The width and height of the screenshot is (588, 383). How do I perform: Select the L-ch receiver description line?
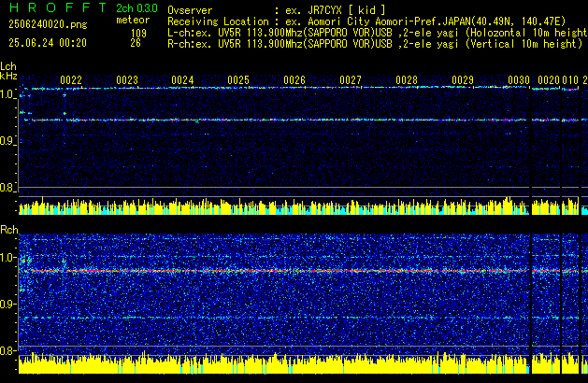[x=378, y=33]
